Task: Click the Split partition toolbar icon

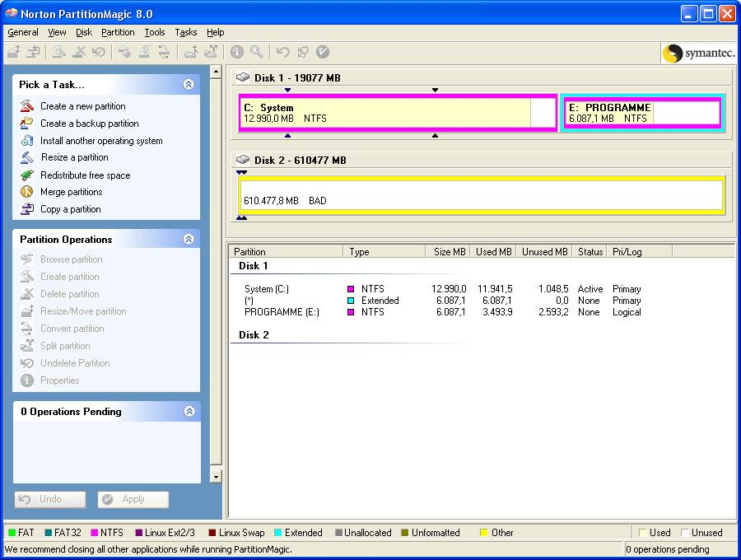Action: point(211,52)
